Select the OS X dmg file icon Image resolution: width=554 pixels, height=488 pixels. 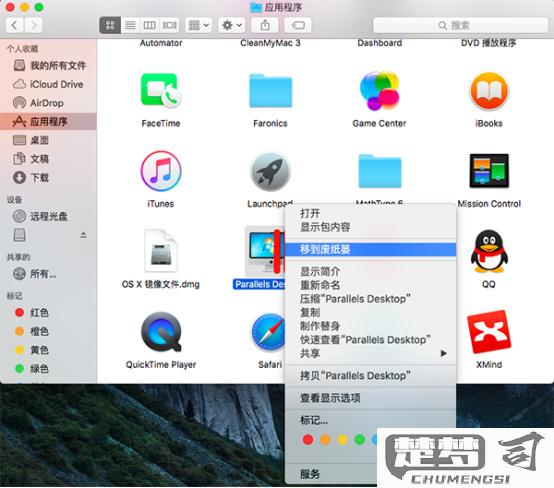coord(161,251)
